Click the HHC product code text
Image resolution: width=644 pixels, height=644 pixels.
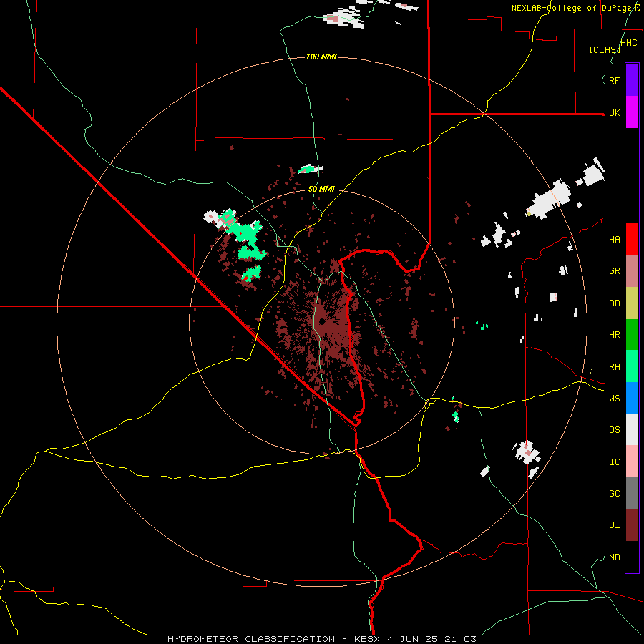(629, 43)
